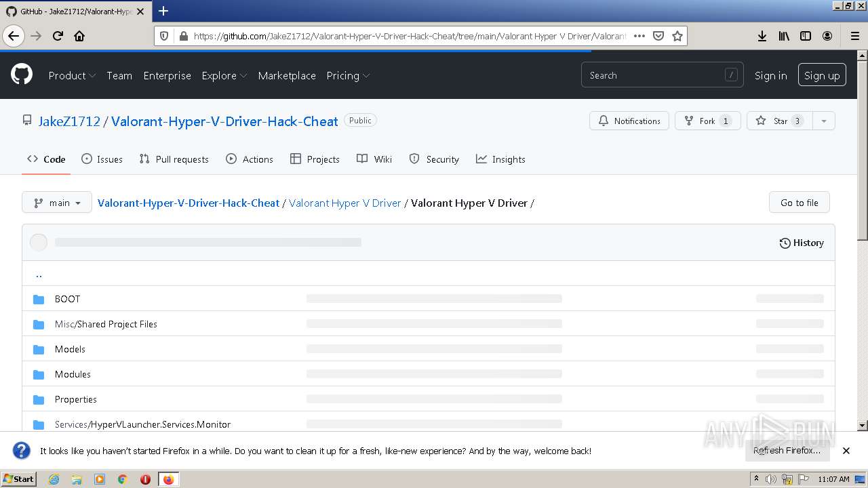Click Notifications button
The height and width of the screenshot is (488, 868).
[x=629, y=121]
